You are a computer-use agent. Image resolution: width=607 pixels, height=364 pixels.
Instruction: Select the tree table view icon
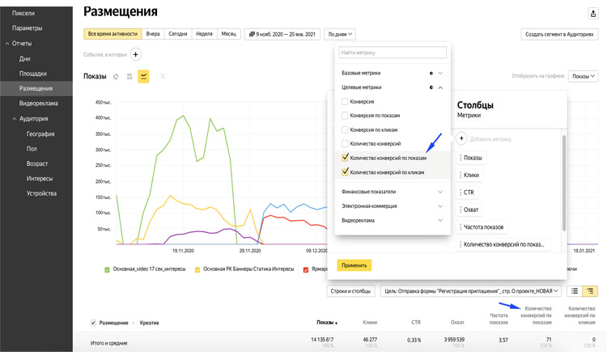[591, 290]
